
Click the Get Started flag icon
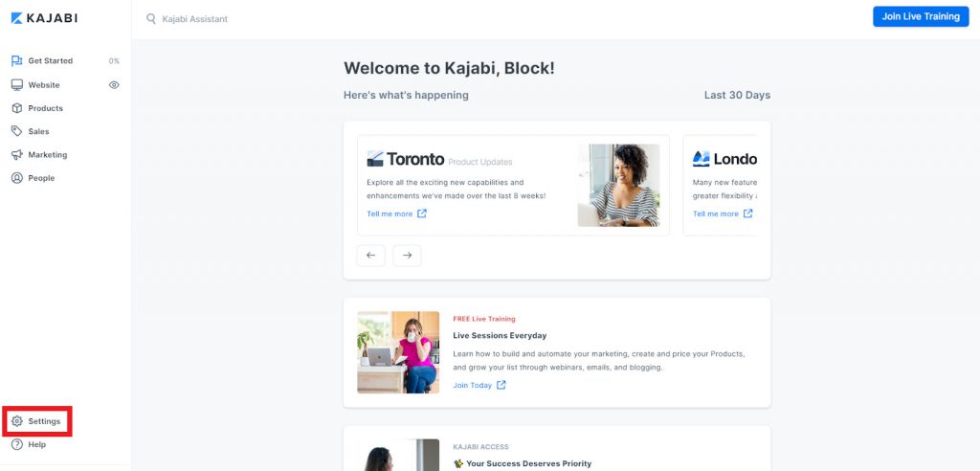(17, 60)
